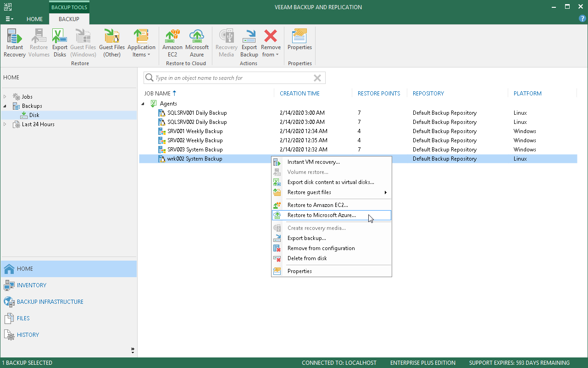Switch to the HOME ribbon tab
This screenshot has width=588, height=368.
[x=34, y=19]
